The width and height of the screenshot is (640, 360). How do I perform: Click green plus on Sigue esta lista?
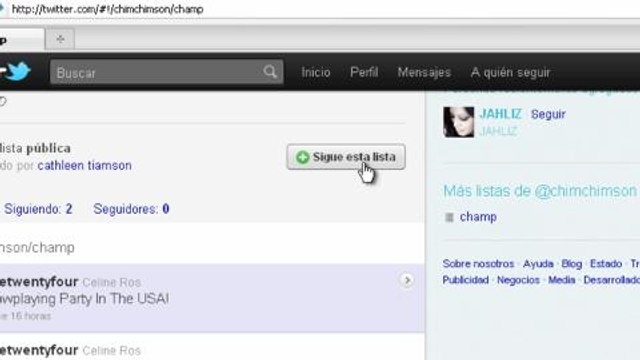tap(302, 157)
